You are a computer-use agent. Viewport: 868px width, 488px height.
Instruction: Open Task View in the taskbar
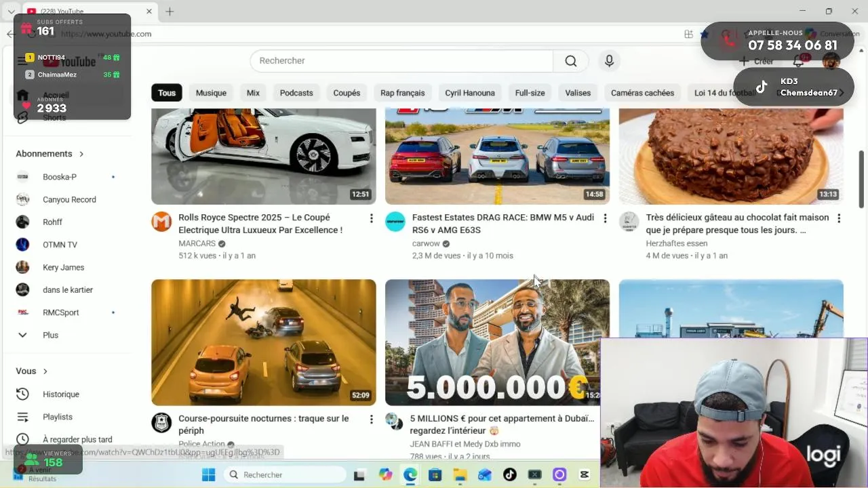(x=359, y=475)
